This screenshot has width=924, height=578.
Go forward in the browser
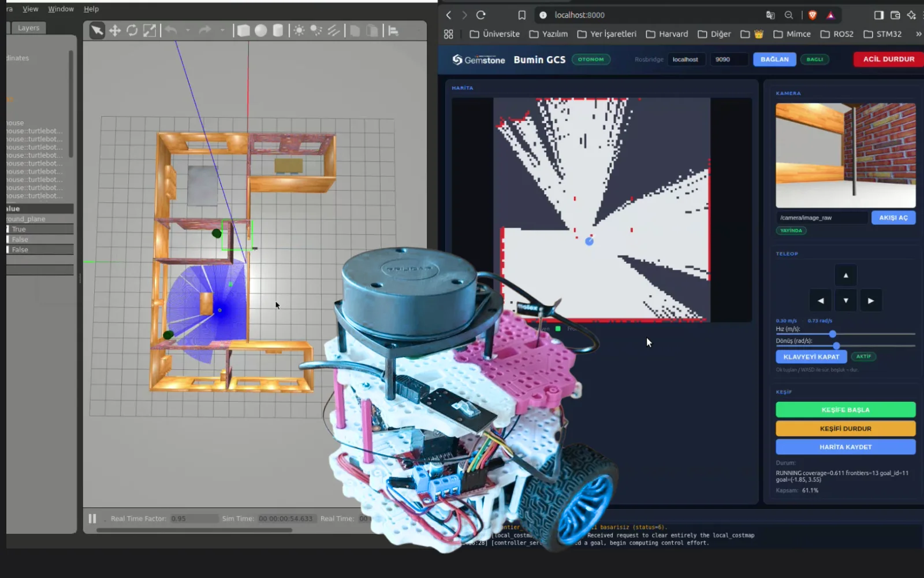tap(464, 15)
